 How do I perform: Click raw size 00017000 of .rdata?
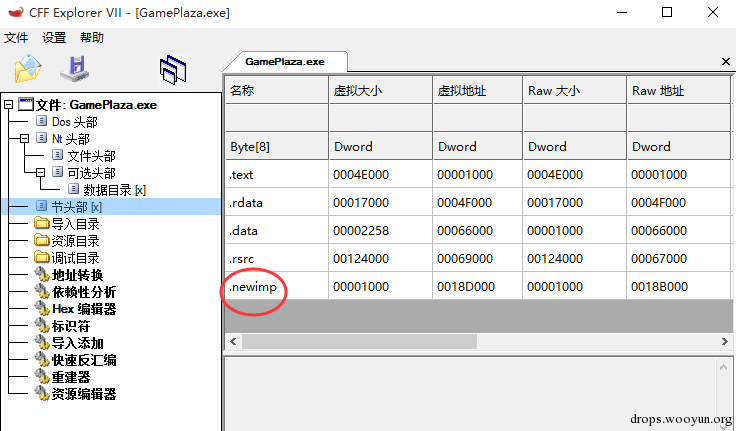(x=555, y=202)
